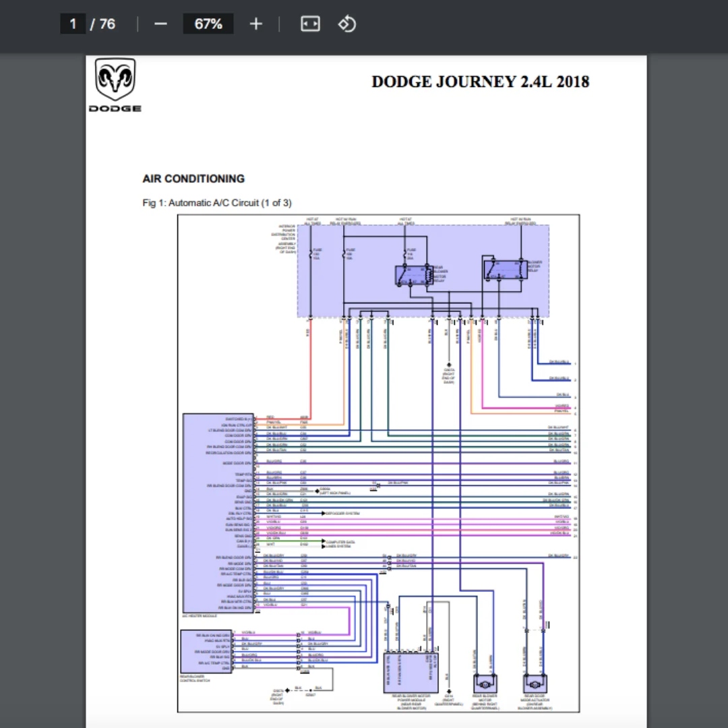
Task: Zoom out with the minus button
Action: pyautogui.click(x=160, y=24)
